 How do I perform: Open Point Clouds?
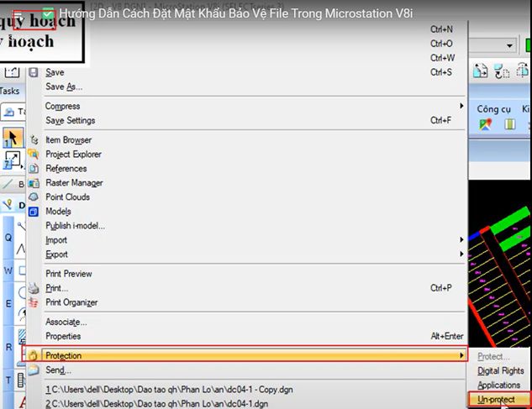67,197
